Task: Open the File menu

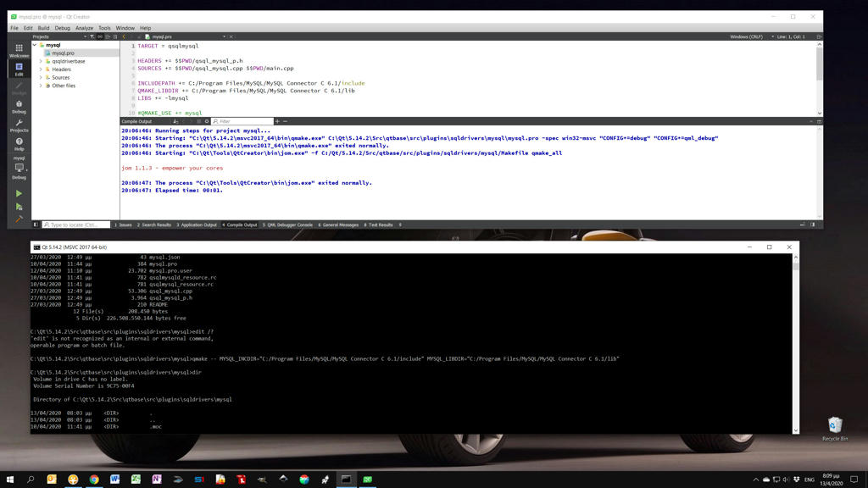Action: [x=14, y=28]
